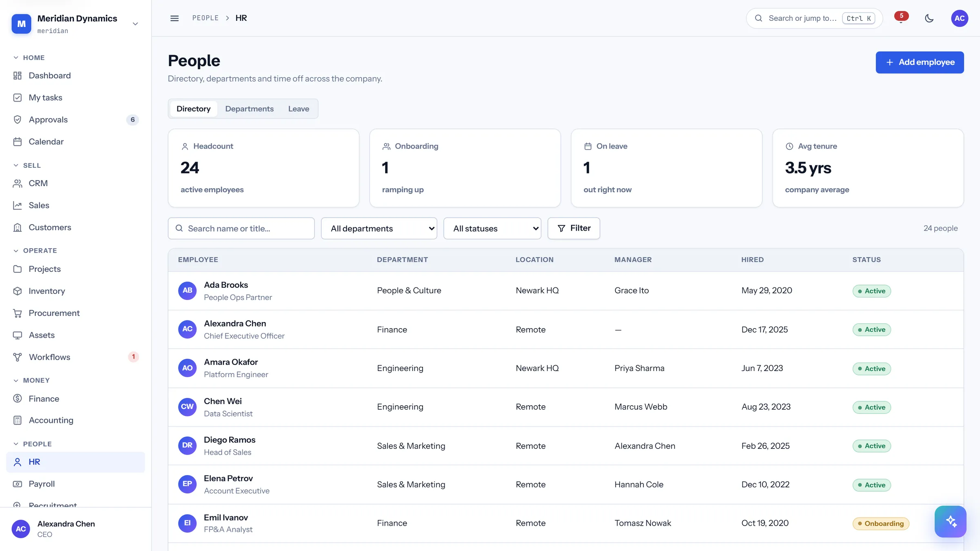
Task: Click Approvals count badge 6
Action: tap(132, 120)
